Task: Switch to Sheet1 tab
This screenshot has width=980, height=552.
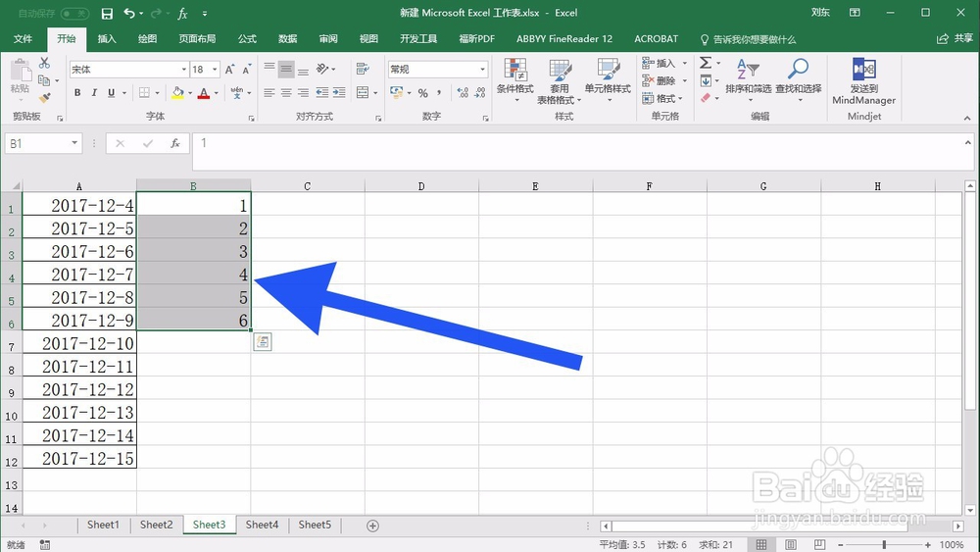Action: tap(103, 526)
